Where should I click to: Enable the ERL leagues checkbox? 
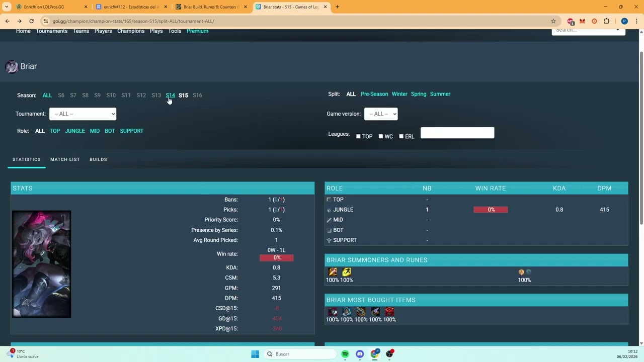coord(401,136)
